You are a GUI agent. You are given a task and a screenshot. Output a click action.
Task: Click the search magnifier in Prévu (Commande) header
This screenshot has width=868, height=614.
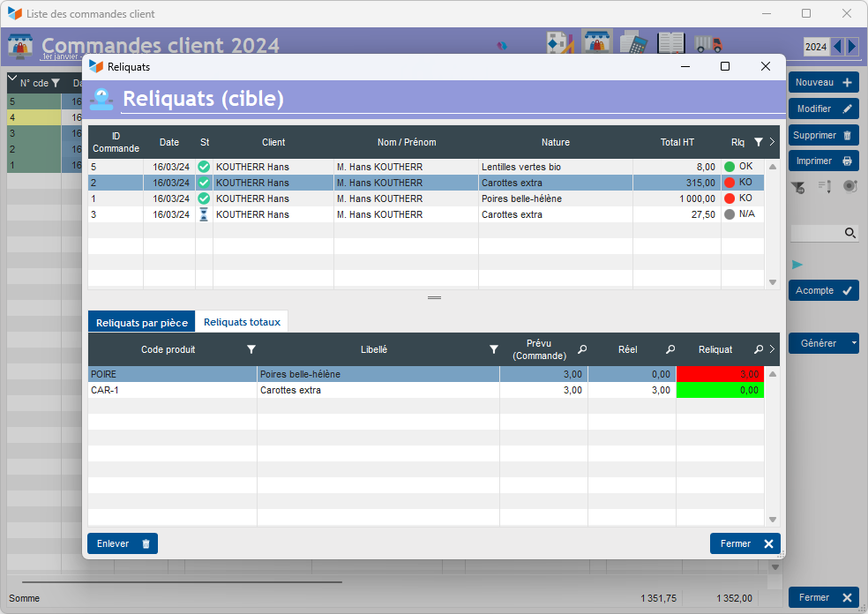[x=582, y=350]
